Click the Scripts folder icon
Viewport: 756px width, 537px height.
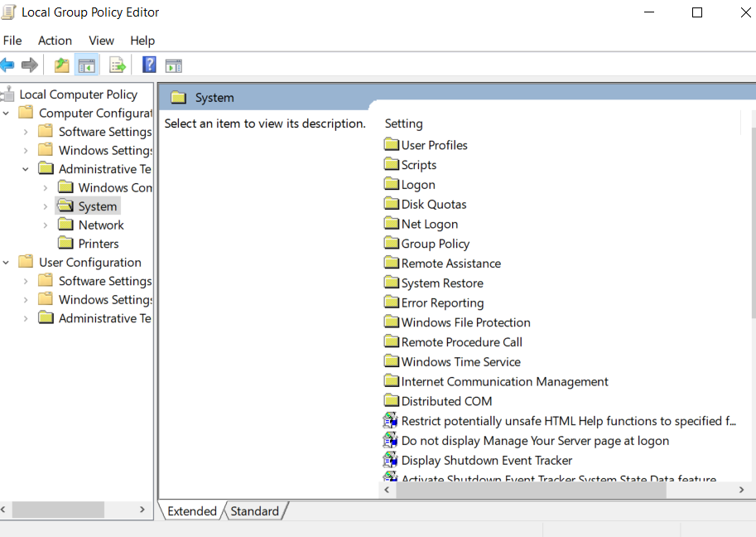[392, 164]
